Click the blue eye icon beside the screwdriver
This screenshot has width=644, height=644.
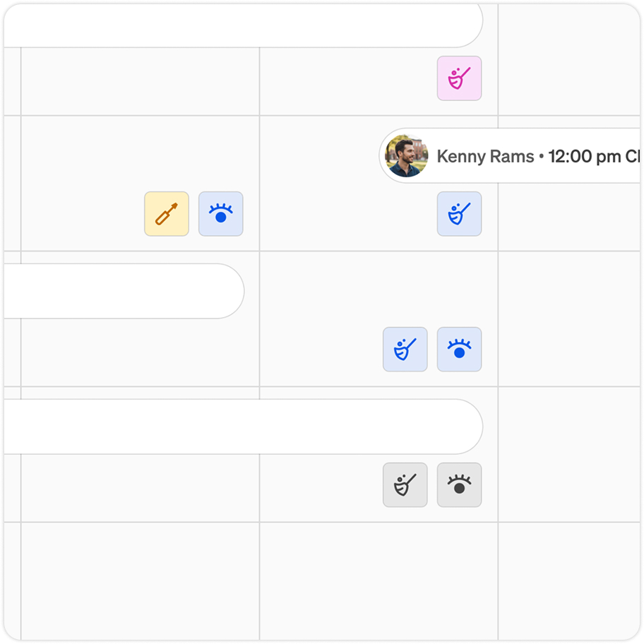[x=220, y=214]
